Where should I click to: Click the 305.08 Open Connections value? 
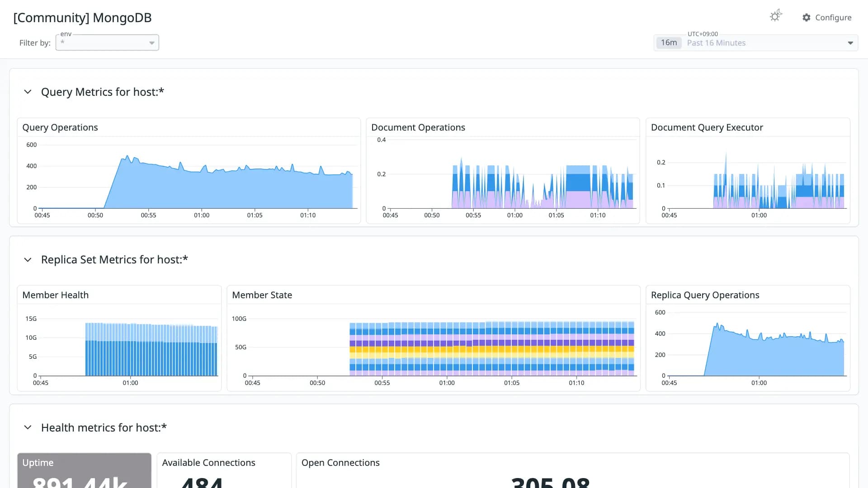pyautogui.click(x=550, y=482)
